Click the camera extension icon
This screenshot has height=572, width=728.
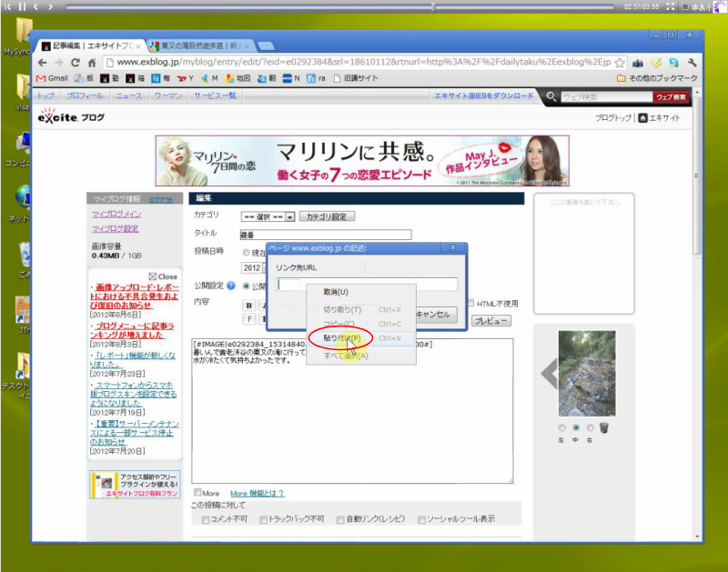pos(638,63)
